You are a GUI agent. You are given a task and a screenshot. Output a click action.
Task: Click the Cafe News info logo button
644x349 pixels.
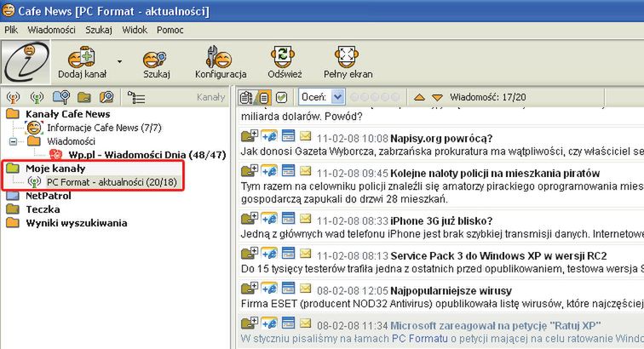(26, 62)
